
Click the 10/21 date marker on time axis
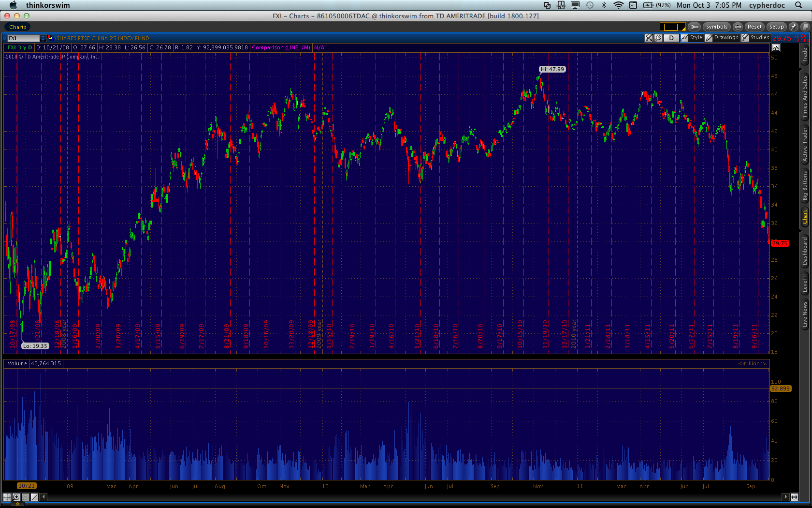tap(27, 486)
